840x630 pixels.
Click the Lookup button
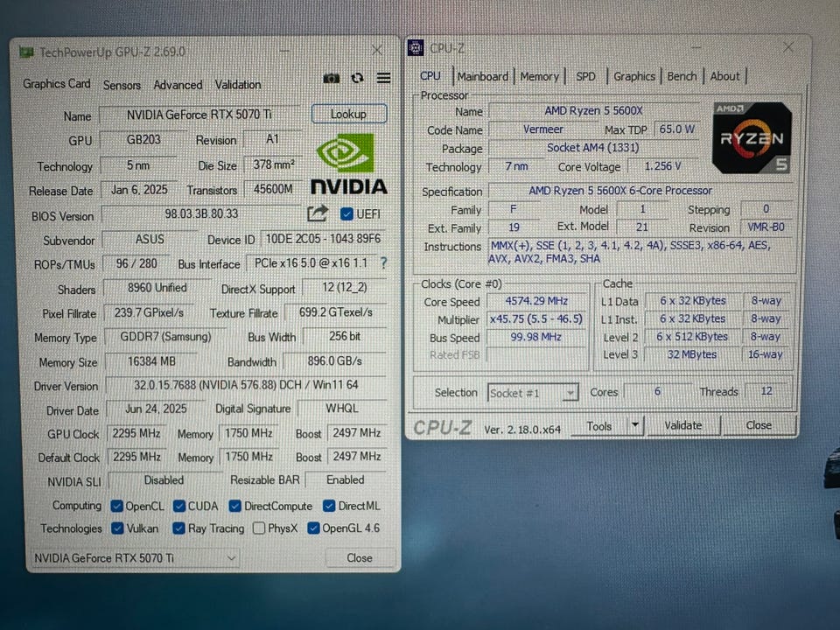tap(349, 114)
